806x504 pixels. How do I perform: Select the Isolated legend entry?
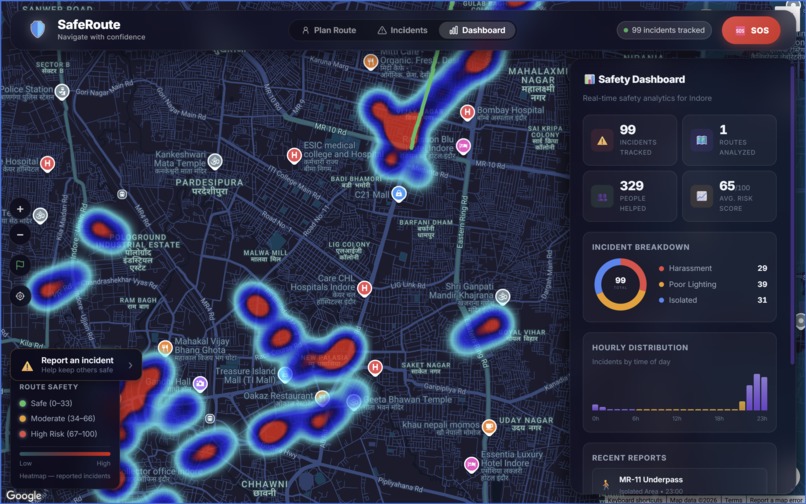coord(712,300)
